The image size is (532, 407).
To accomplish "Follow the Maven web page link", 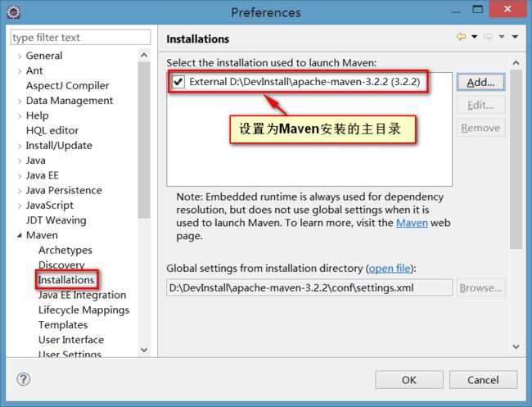I will pos(412,223).
